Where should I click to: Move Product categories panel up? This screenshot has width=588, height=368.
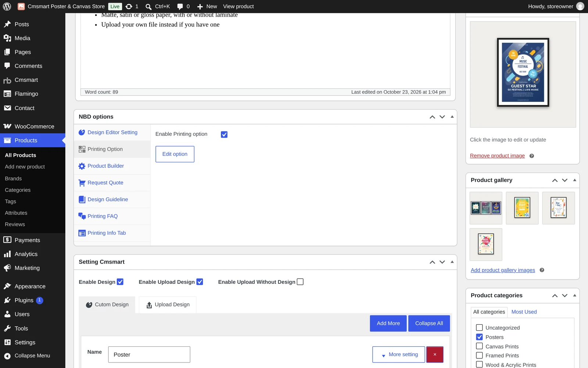(x=555, y=296)
